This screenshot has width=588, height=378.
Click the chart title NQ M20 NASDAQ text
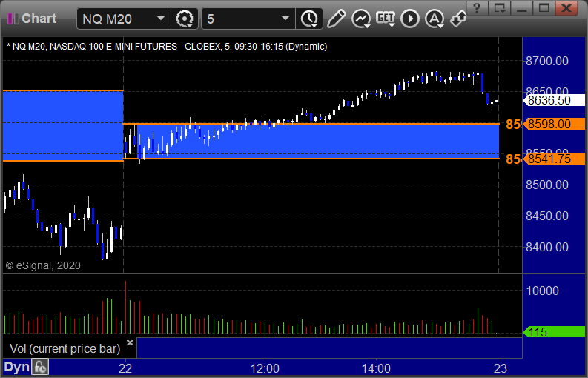click(167, 47)
